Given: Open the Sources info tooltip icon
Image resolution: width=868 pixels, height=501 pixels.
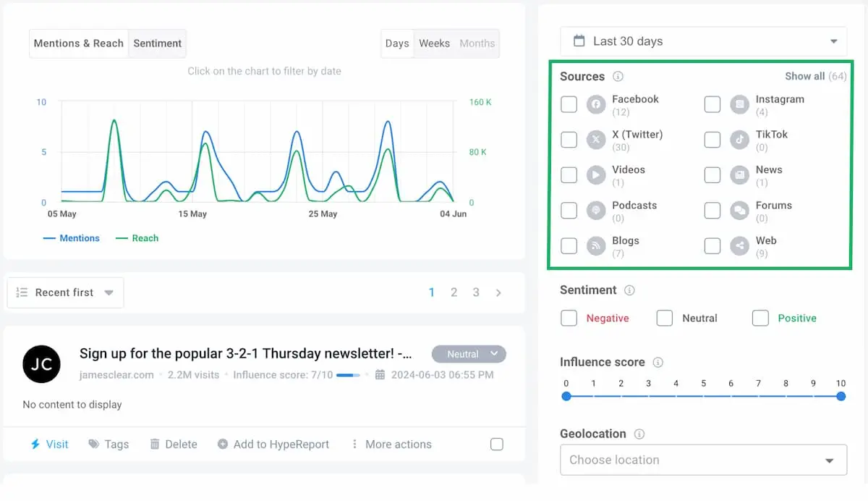Looking at the screenshot, I should pyautogui.click(x=618, y=76).
